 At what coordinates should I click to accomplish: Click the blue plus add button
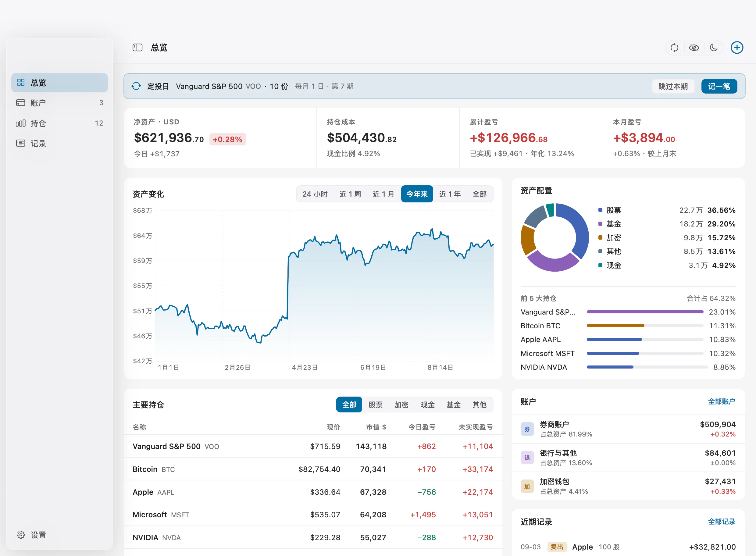pyautogui.click(x=737, y=48)
